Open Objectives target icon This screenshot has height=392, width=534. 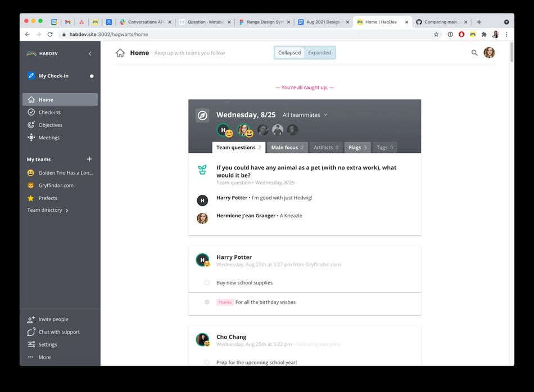(x=31, y=125)
